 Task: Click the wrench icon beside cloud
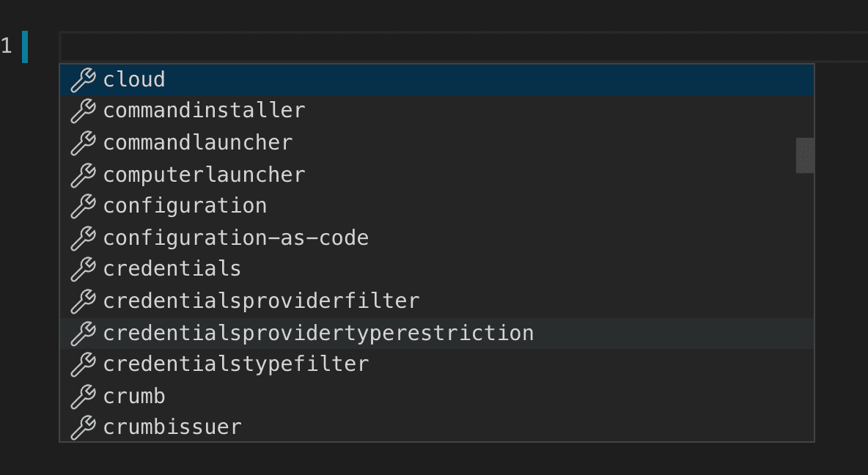pyautogui.click(x=82, y=79)
